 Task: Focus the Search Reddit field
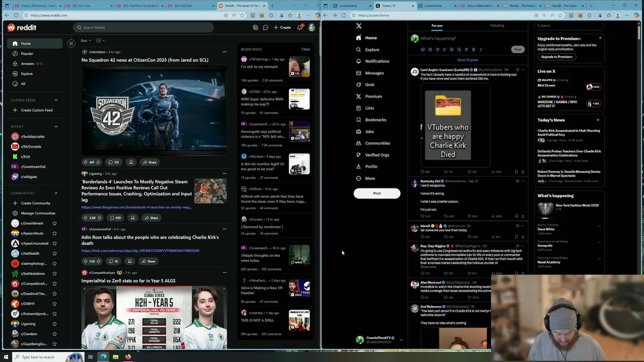coord(143,28)
